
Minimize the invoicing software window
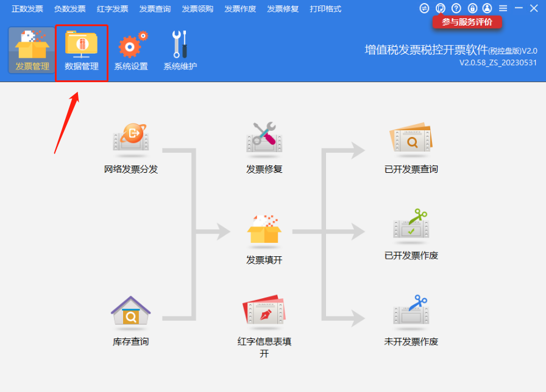pos(519,8)
